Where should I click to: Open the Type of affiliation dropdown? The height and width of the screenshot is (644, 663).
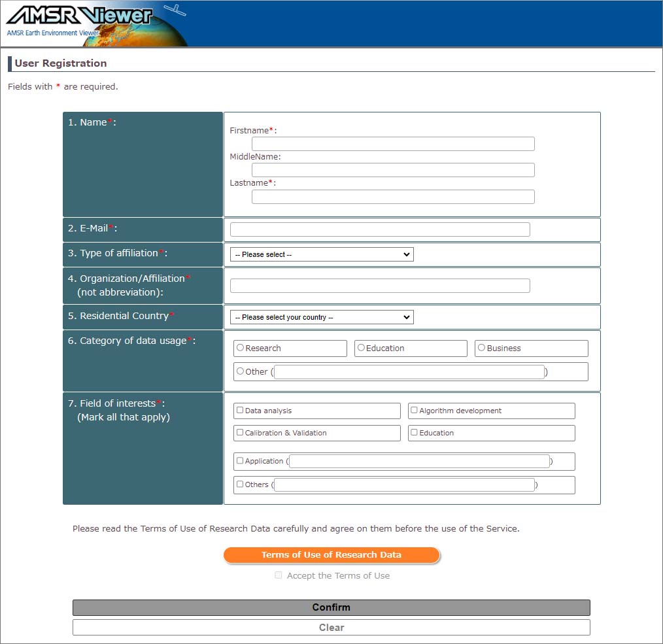pyautogui.click(x=322, y=254)
